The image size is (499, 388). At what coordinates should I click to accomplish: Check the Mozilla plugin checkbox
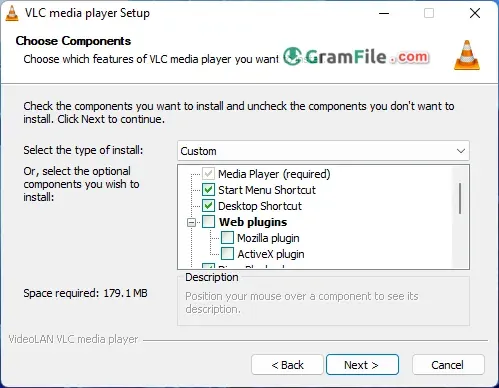coord(227,238)
